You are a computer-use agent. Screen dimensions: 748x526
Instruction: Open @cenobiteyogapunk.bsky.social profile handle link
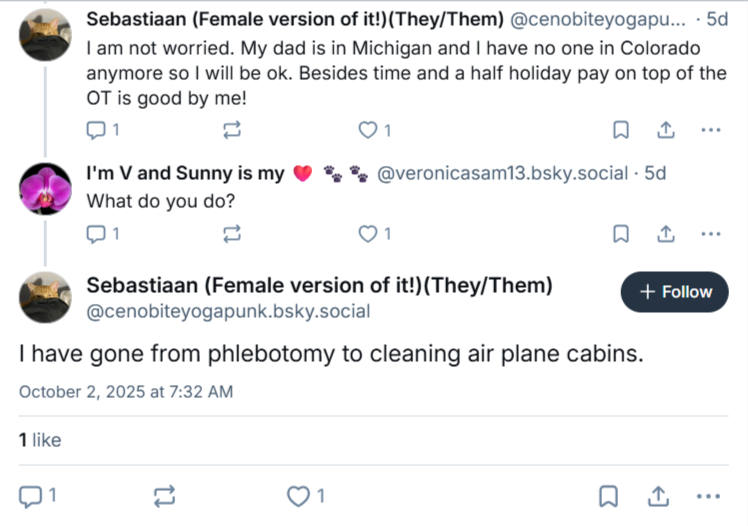coord(228,311)
